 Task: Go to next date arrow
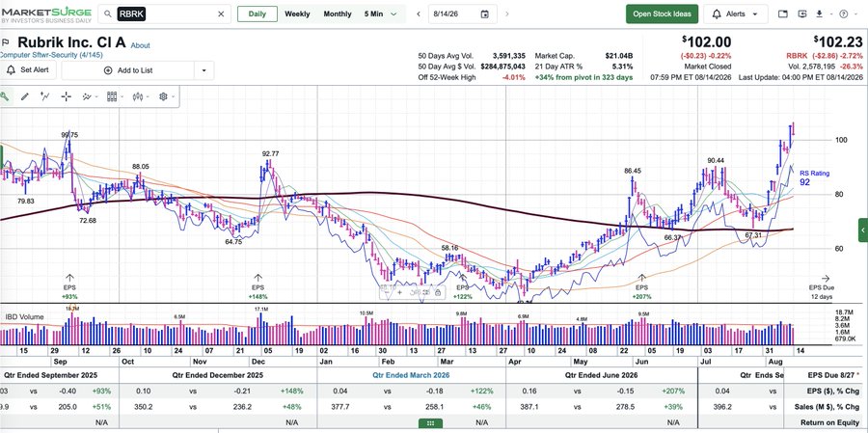[507, 14]
